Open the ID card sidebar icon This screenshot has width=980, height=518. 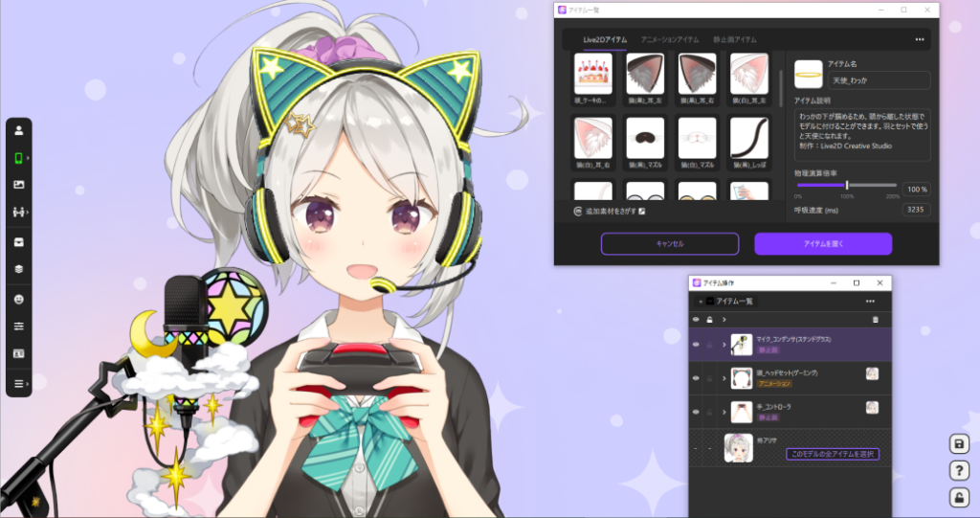point(19,353)
